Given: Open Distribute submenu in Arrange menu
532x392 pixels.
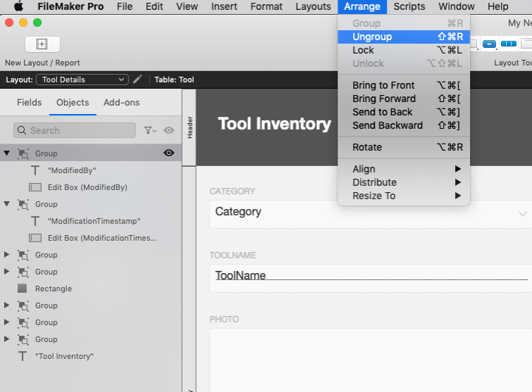Looking at the screenshot, I should 404,182.
